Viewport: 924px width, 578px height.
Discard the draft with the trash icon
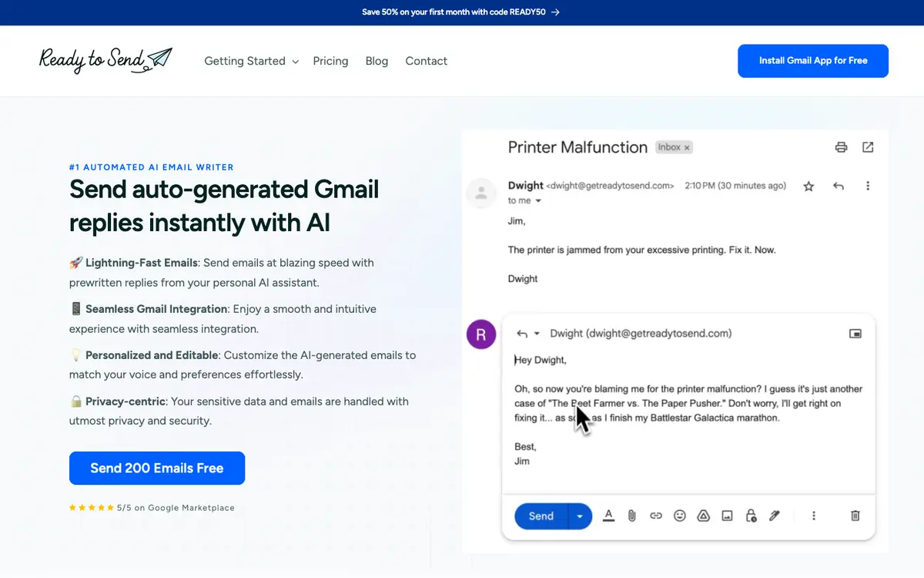click(x=855, y=516)
